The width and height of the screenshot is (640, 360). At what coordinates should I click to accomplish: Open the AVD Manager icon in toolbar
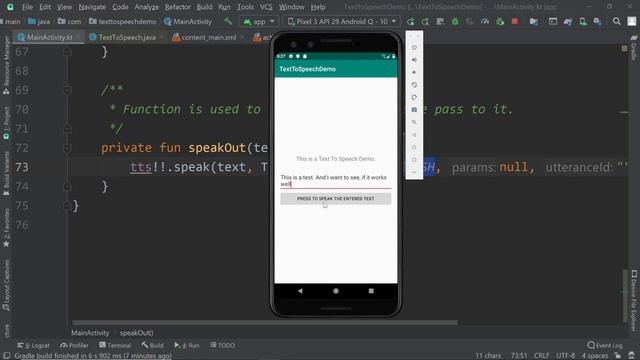click(x=583, y=21)
